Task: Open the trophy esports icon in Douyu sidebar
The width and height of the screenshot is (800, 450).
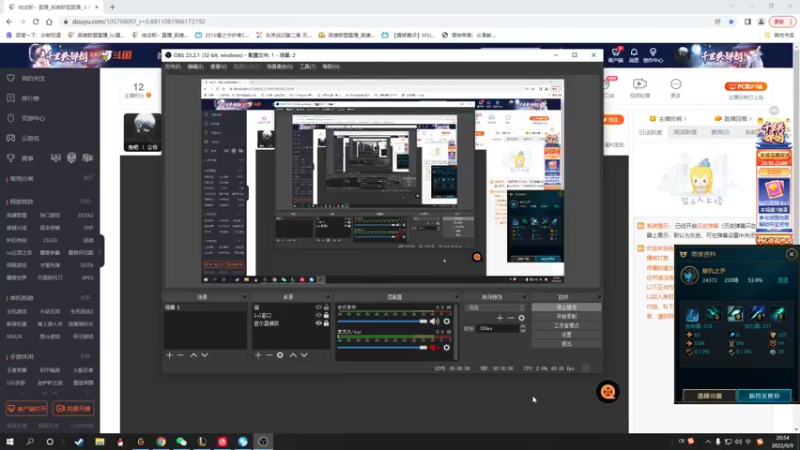Action: (11, 158)
